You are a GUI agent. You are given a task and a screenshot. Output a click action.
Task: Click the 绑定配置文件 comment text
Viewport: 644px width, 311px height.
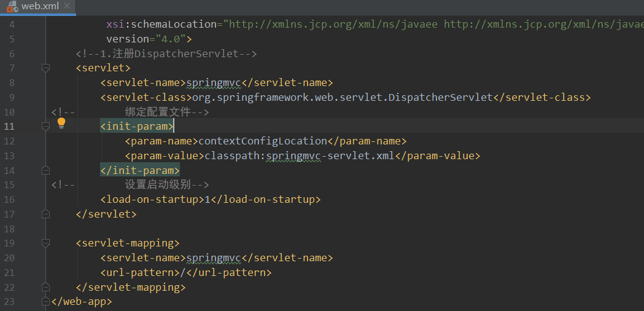[158, 112]
